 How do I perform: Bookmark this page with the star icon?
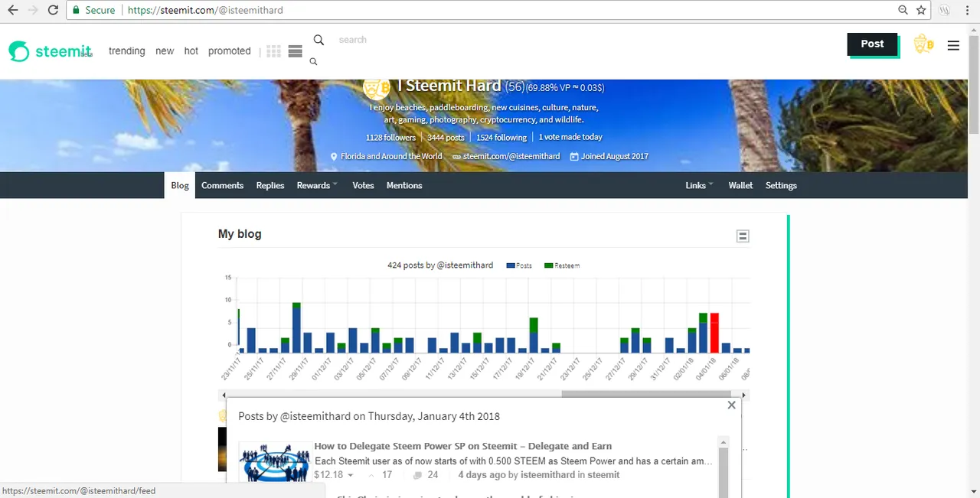921,11
